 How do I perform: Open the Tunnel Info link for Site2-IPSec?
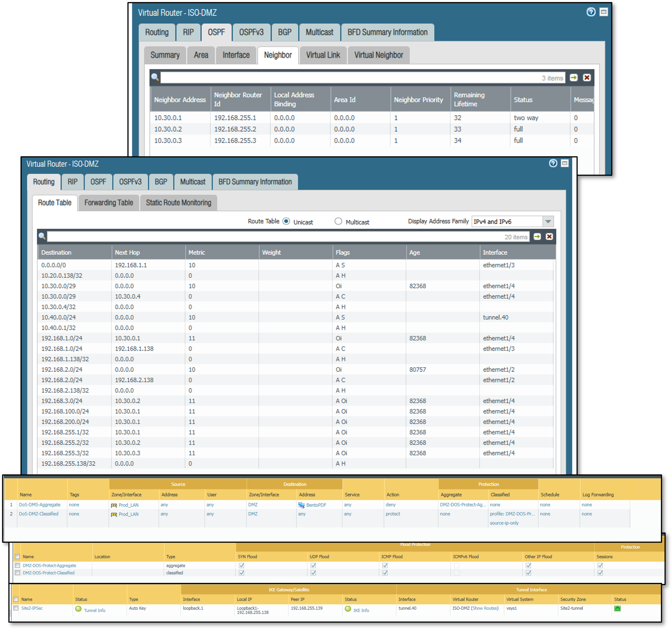point(94,610)
